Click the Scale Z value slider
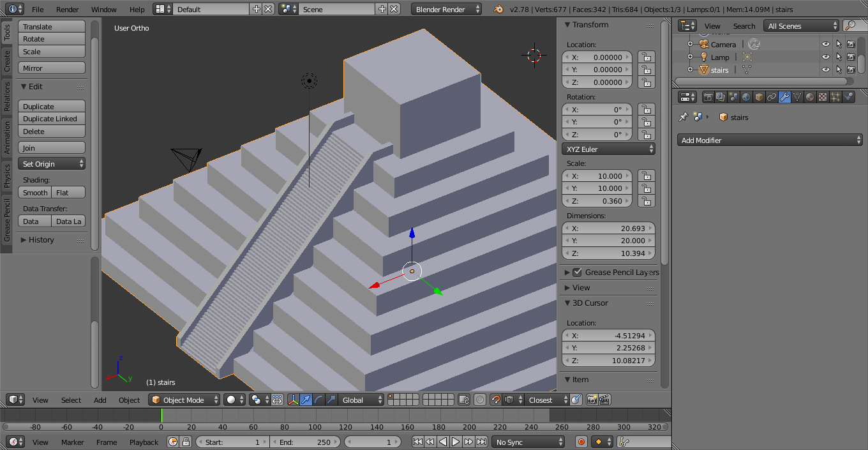 [597, 201]
